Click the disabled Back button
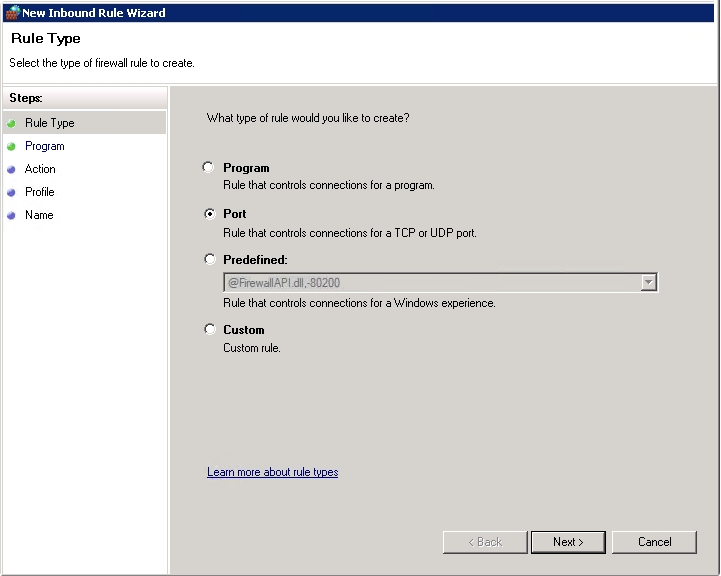The image size is (721, 576). [x=485, y=542]
